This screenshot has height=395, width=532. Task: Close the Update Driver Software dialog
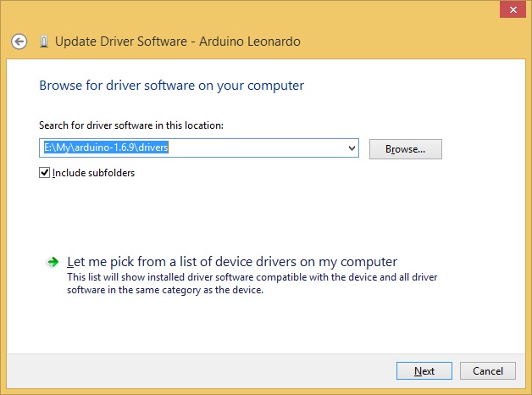(x=513, y=10)
